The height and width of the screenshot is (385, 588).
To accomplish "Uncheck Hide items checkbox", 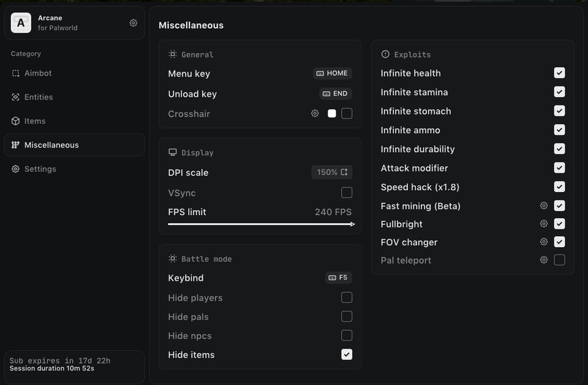I will 347,354.
